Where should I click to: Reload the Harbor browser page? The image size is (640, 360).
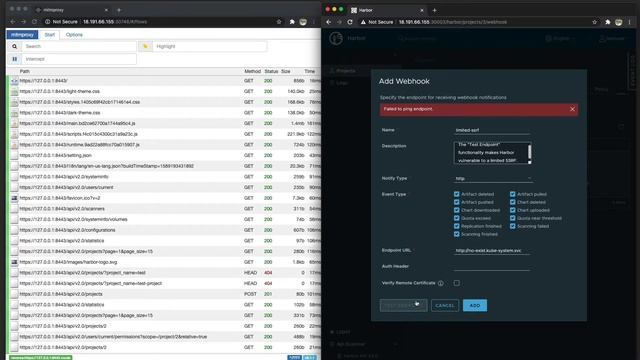pyautogui.click(x=350, y=22)
